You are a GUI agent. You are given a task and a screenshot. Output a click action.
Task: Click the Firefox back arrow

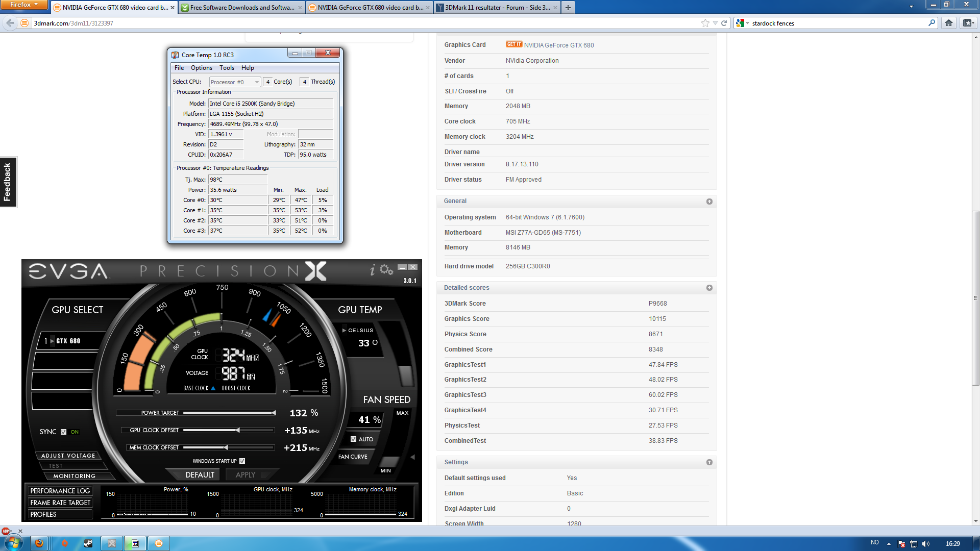pyautogui.click(x=10, y=23)
